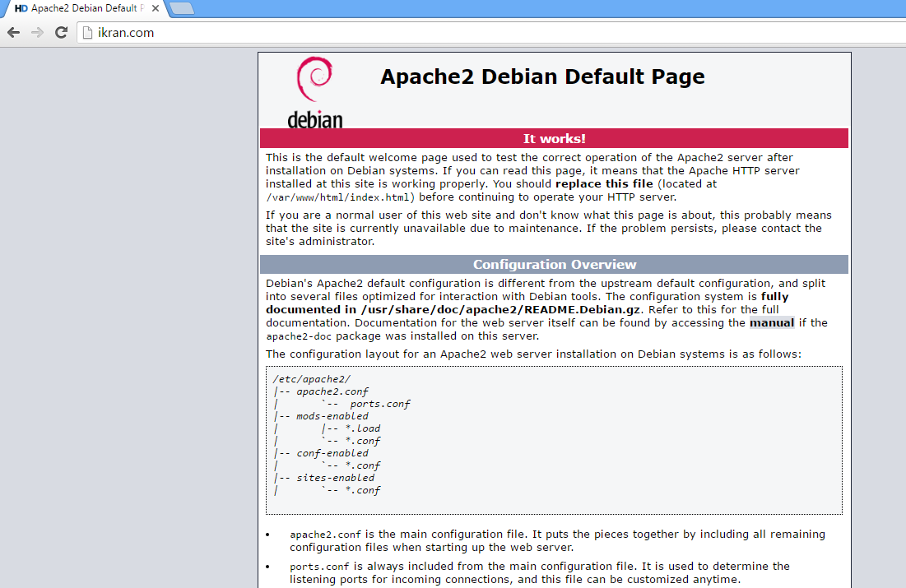
Task: Click the HD favicon on the tab
Action: click(x=21, y=9)
